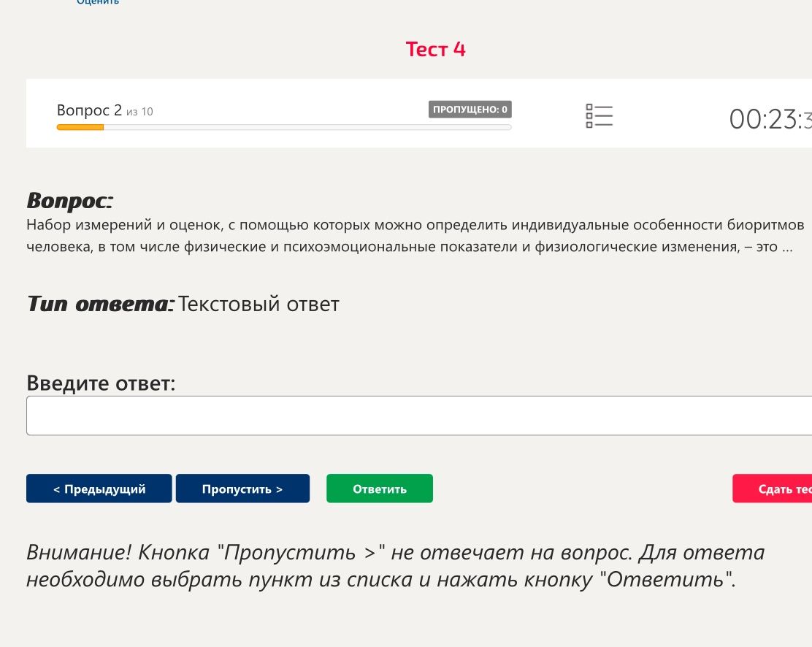Submit answer with the Ответить button
The width and height of the screenshot is (812, 647).
tap(380, 489)
